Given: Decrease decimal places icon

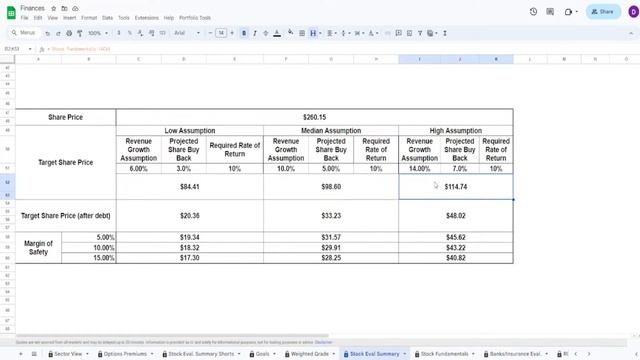Looking at the screenshot, I should 140,33.
